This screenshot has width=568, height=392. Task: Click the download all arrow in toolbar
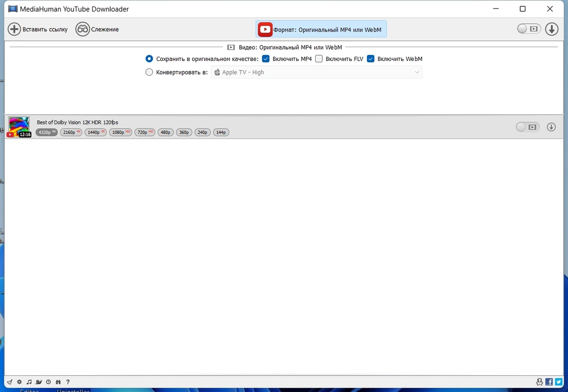pos(552,29)
